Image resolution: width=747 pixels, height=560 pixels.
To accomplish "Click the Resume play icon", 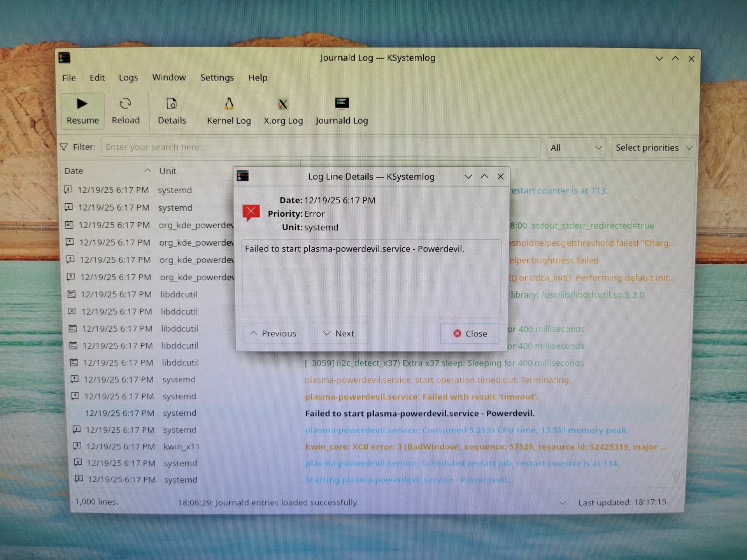I will pyautogui.click(x=82, y=104).
